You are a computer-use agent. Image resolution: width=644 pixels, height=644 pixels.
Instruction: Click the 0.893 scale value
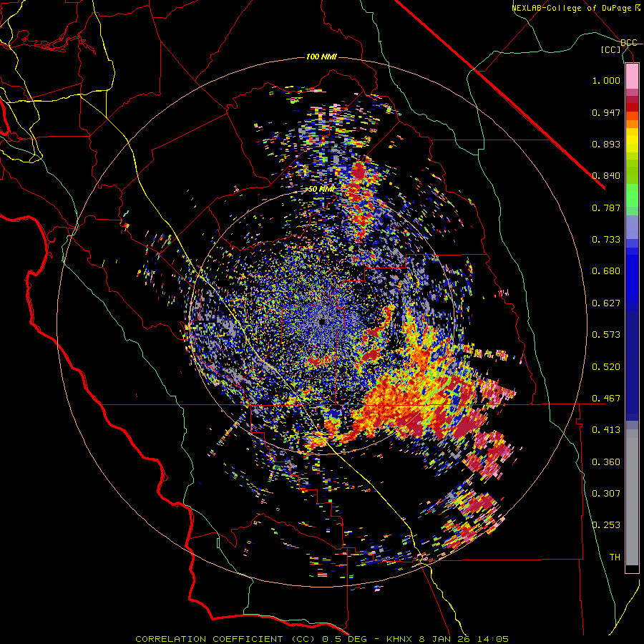(606, 144)
